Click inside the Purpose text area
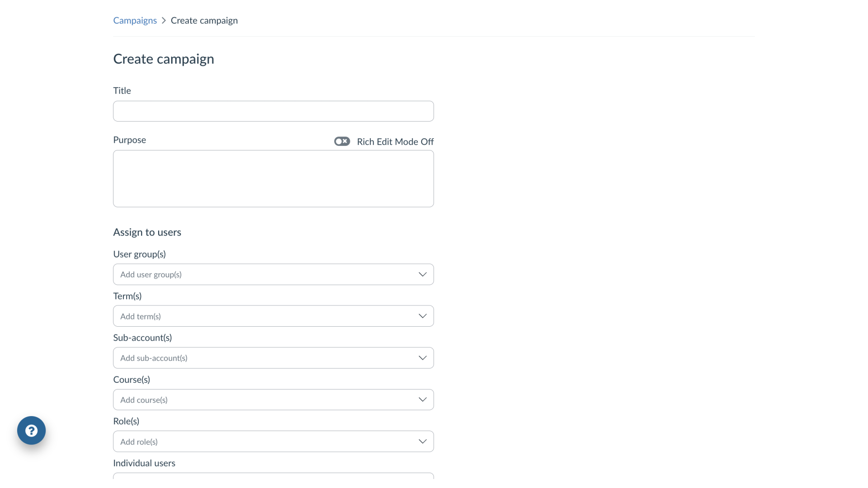The width and height of the screenshot is (868, 488). click(x=274, y=178)
